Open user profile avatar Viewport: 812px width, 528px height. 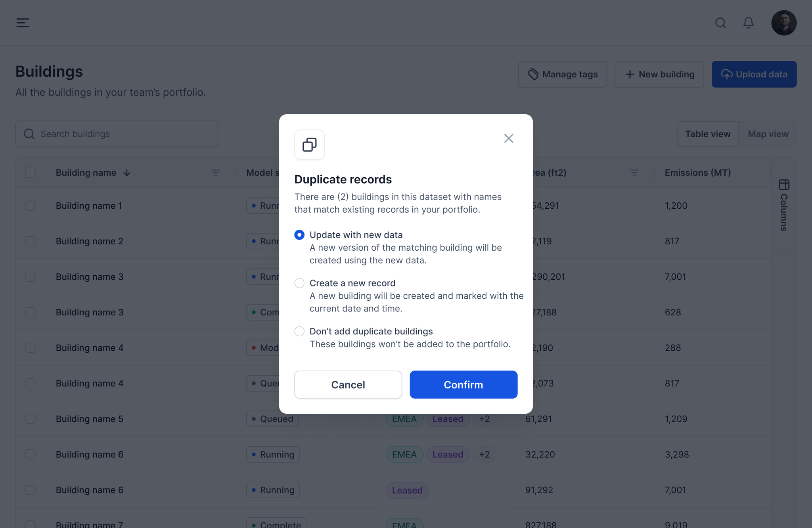(783, 23)
